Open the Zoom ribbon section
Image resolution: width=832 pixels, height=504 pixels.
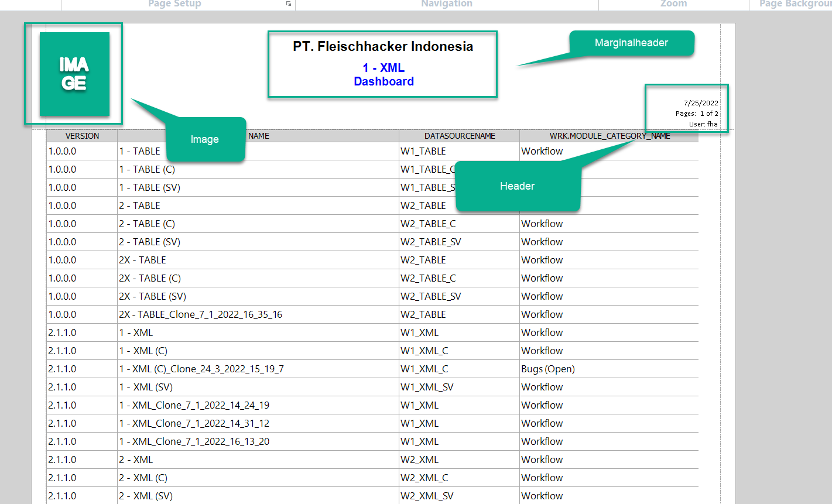(673, 4)
